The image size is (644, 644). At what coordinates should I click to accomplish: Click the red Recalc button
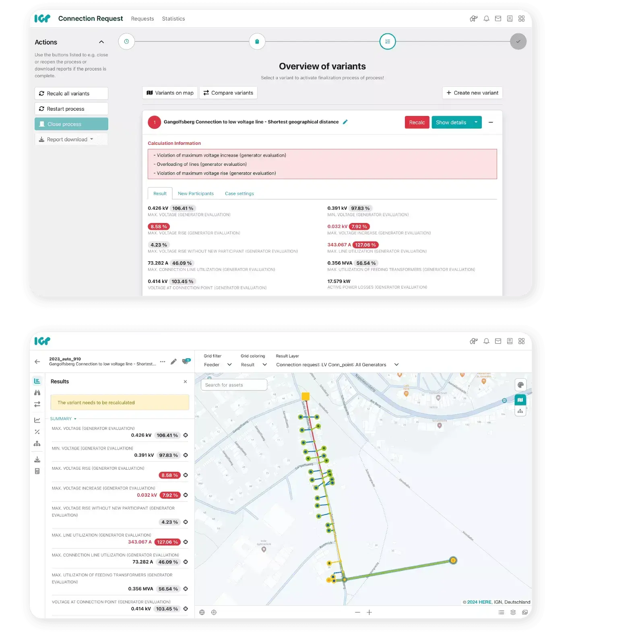[x=417, y=122]
